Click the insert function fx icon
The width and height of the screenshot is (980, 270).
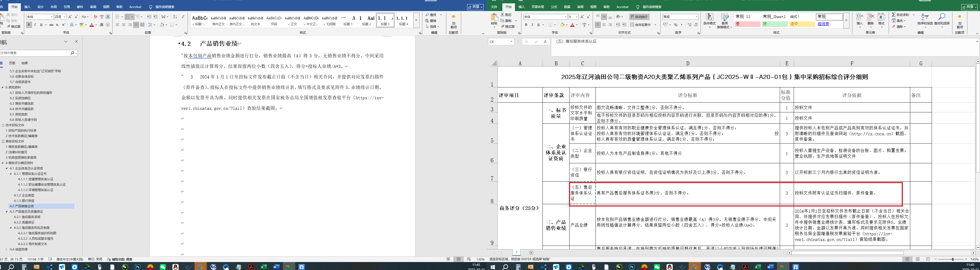tap(545, 42)
